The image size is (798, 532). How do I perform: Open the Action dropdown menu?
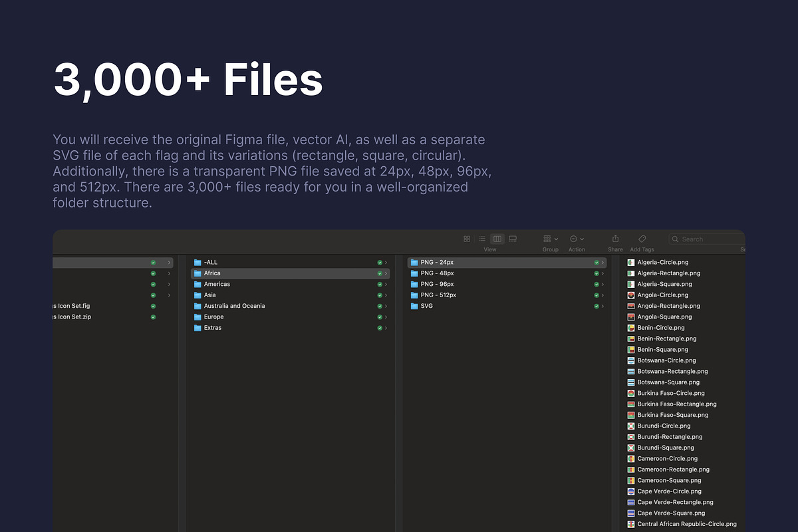point(577,239)
